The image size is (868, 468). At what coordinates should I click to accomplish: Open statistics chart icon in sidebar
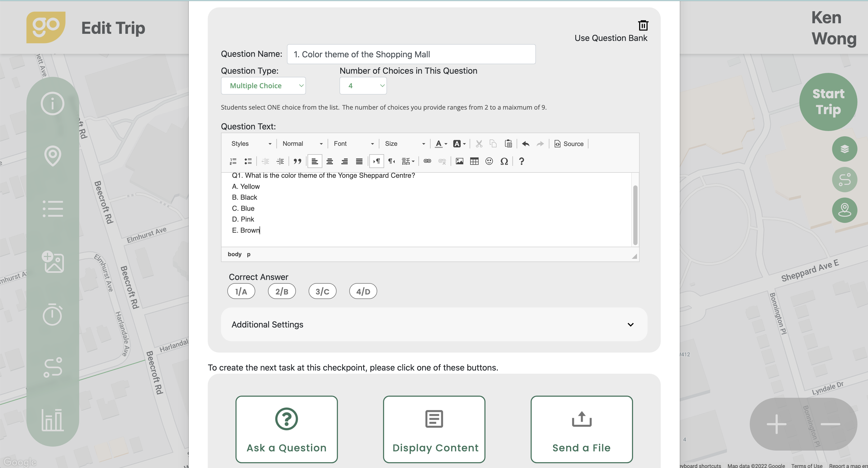click(x=53, y=420)
